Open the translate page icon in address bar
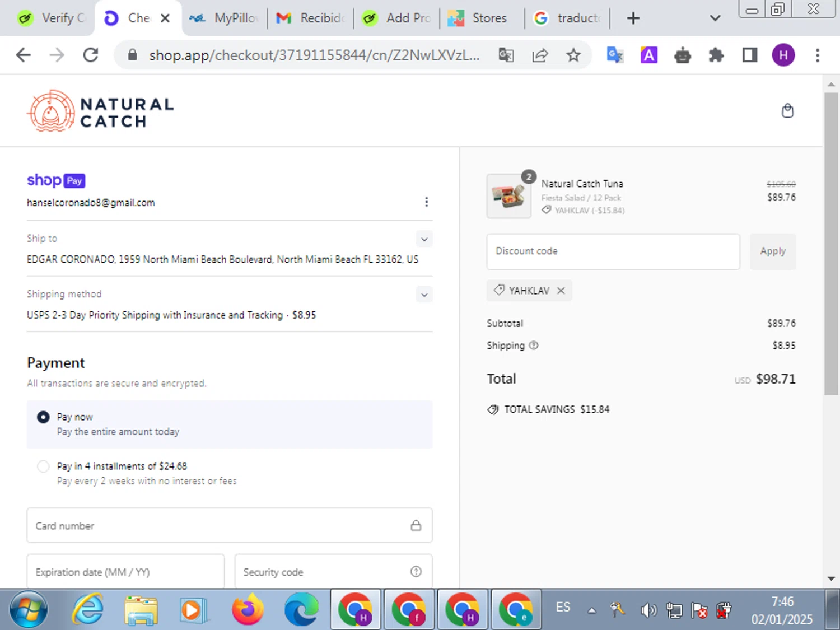 [506, 55]
